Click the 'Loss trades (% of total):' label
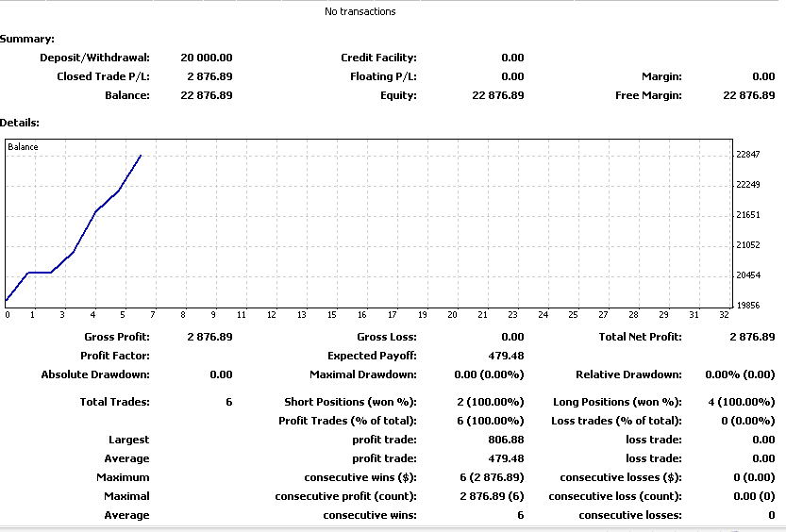Viewport: 786px width, 532px height. pyautogui.click(x=616, y=421)
